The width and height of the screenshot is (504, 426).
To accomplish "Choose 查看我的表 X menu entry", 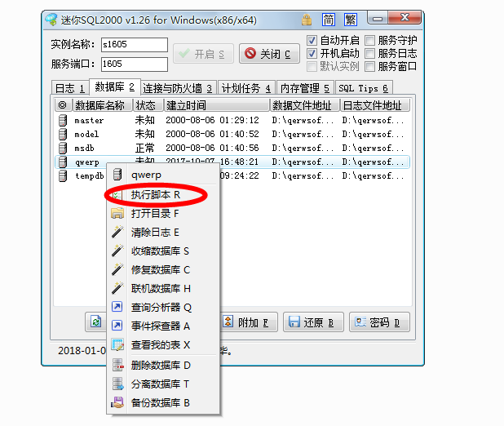I will click(x=163, y=344).
